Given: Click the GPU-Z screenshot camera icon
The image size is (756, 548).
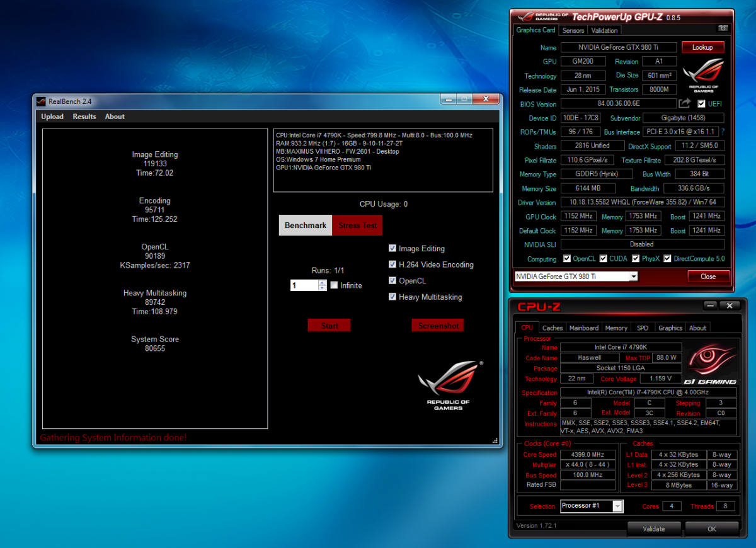Looking at the screenshot, I should (x=723, y=28).
